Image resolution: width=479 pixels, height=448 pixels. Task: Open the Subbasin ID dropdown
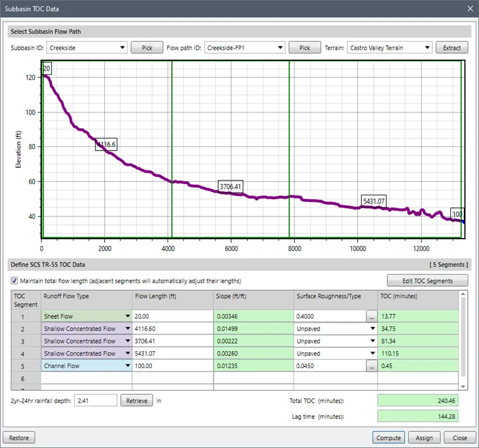point(122,48)
